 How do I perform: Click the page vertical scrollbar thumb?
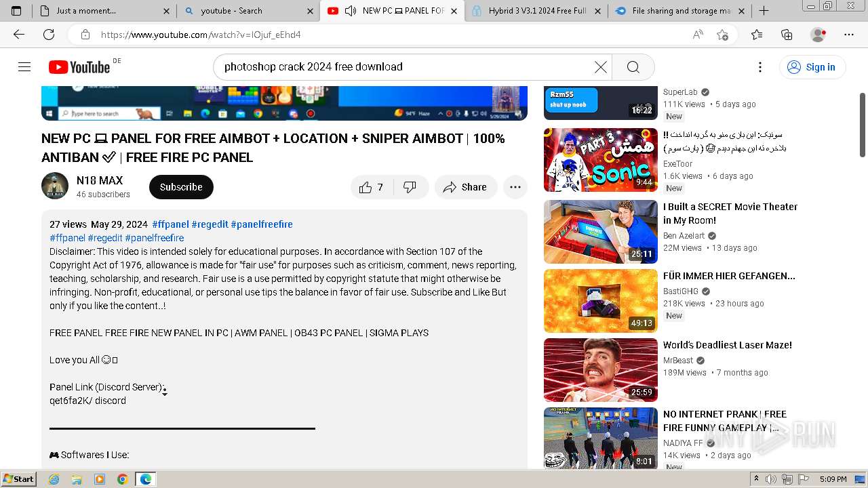point(863,125)
